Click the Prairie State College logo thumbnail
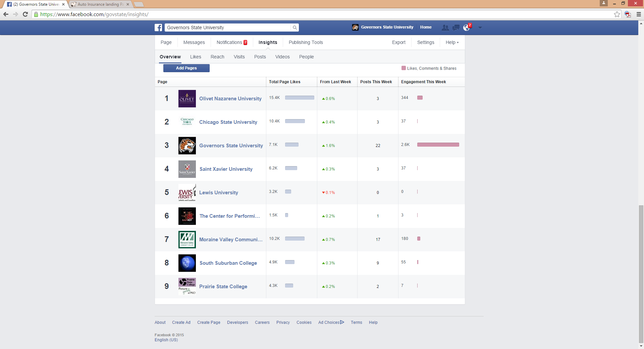644x349 pixels. coord(187,287)
